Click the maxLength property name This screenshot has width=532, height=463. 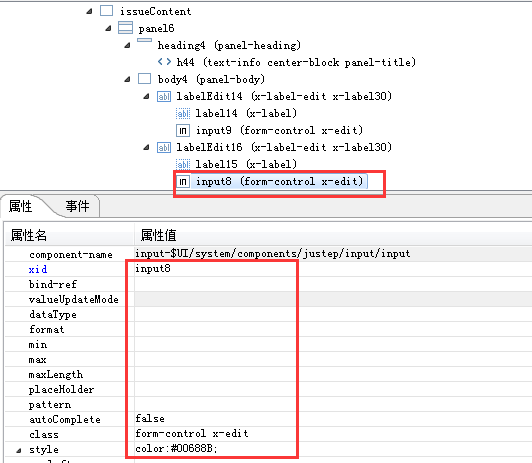point(56,374)
